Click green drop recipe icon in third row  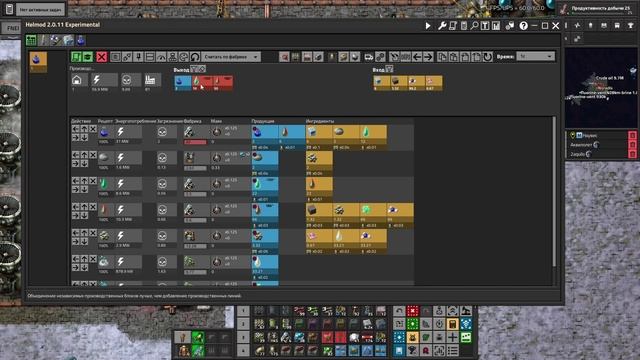(x=104, y=184)
